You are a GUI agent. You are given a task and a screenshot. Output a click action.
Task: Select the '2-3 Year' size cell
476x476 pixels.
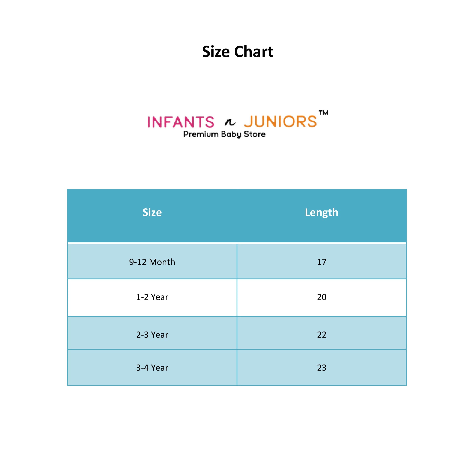152,335
